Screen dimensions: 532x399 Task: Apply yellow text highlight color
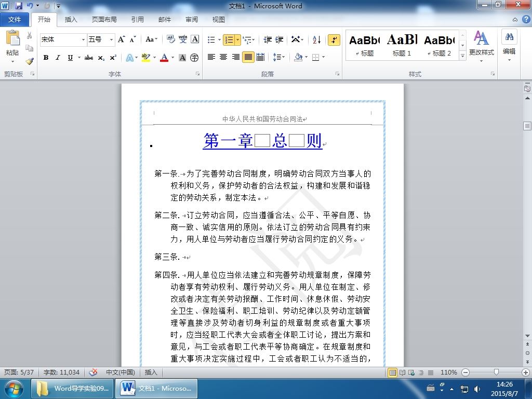pyautogui.click(x=146, y=58)
